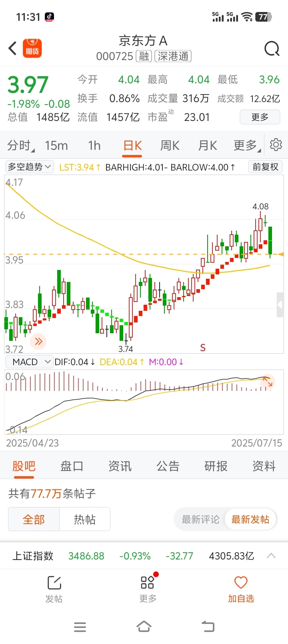Open the 资料 tab
This screenshot has height=644, width=288.
click(x=264, y=466)
